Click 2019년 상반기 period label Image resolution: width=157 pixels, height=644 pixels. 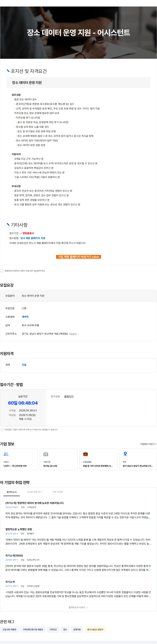12,560
